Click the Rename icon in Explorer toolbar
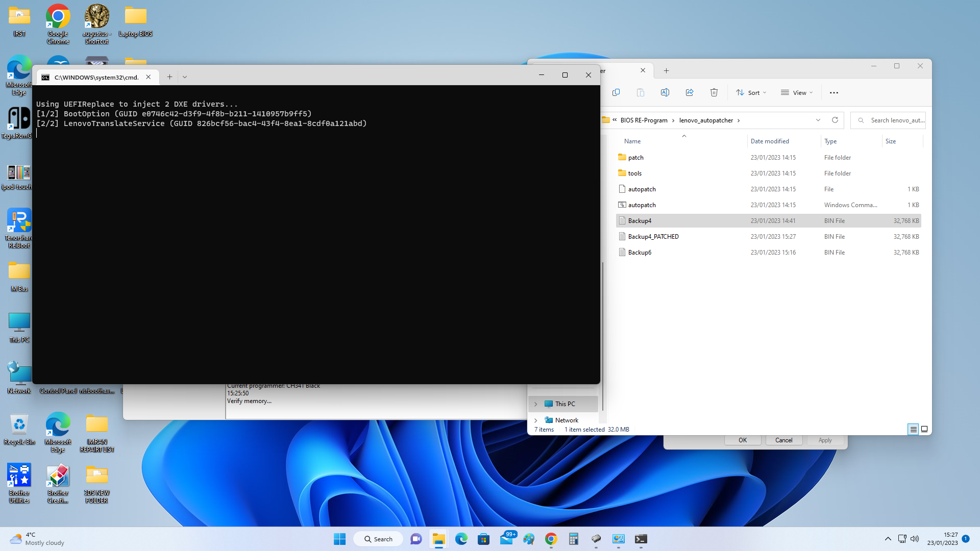Image resolution: width=980 pixels, height=551 pixels. tap(665, 92)
